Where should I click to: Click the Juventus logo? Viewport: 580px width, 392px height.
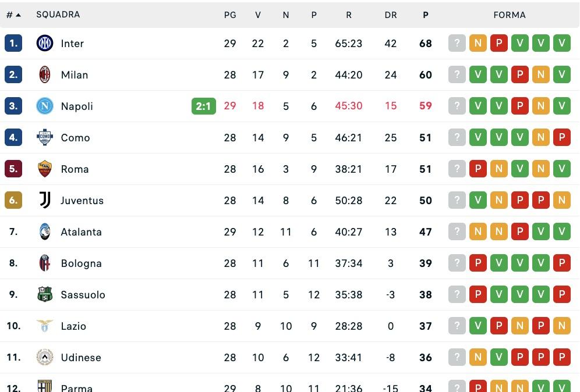pyautogui.click(x=45, y=200)
